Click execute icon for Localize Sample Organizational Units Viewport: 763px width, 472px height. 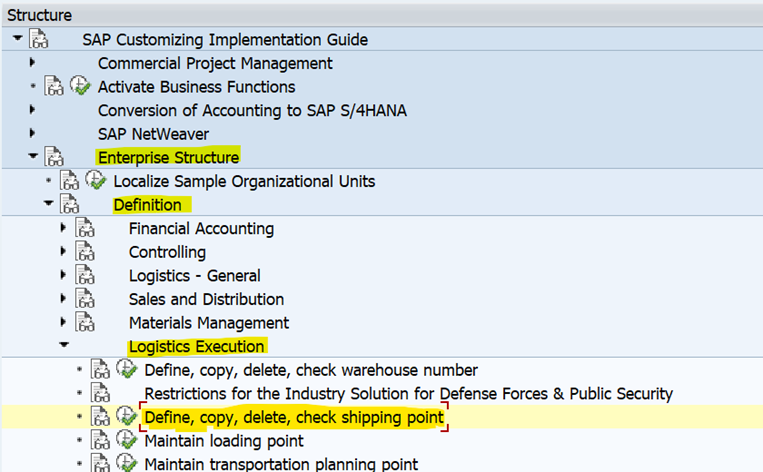click(97, 181)
